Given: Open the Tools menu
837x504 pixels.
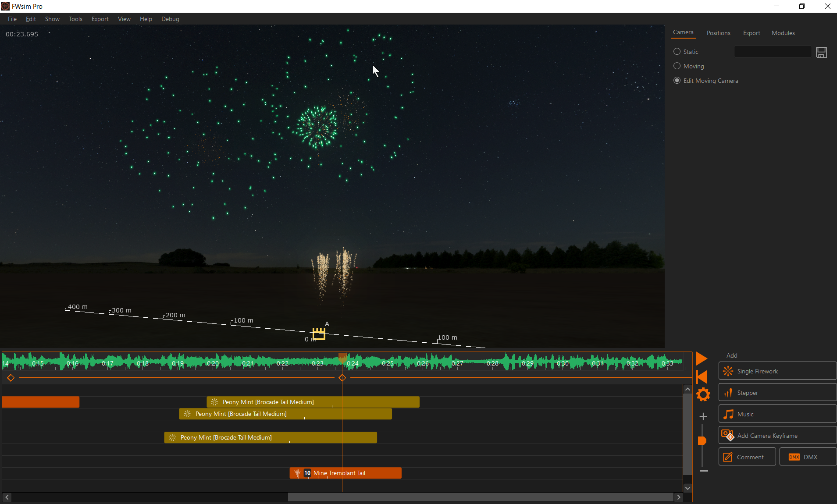Looking at the screenshot, I should 75,19.
